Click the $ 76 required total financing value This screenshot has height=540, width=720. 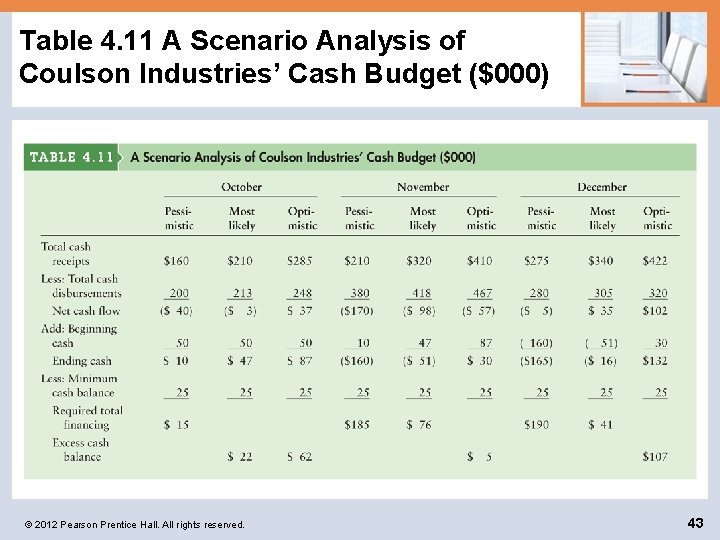click(419, 425)
